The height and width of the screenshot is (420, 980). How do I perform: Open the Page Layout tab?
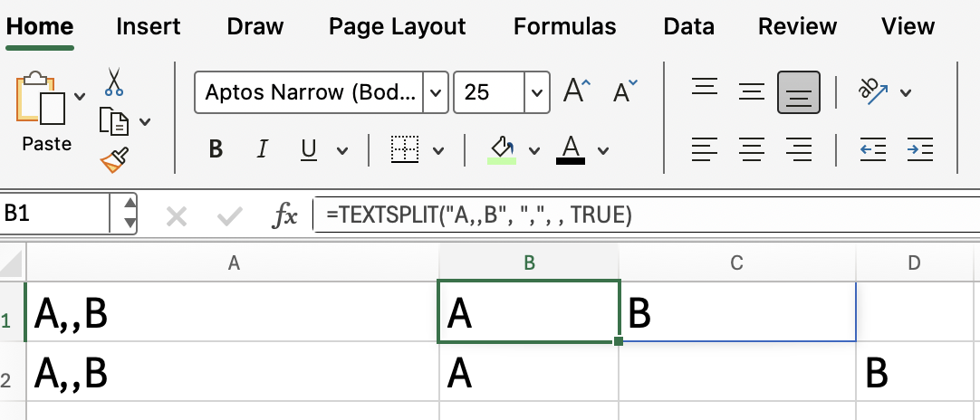pos(398,26)
